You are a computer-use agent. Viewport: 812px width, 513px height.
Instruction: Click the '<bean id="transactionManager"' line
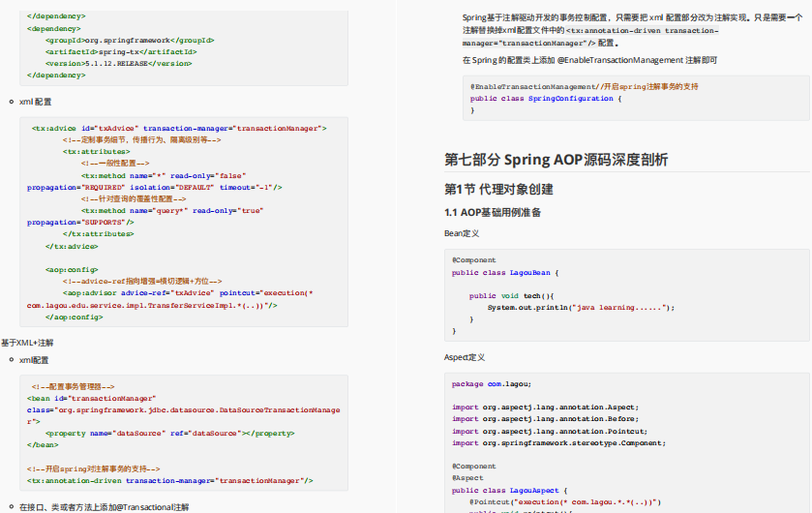click(92, 398)
